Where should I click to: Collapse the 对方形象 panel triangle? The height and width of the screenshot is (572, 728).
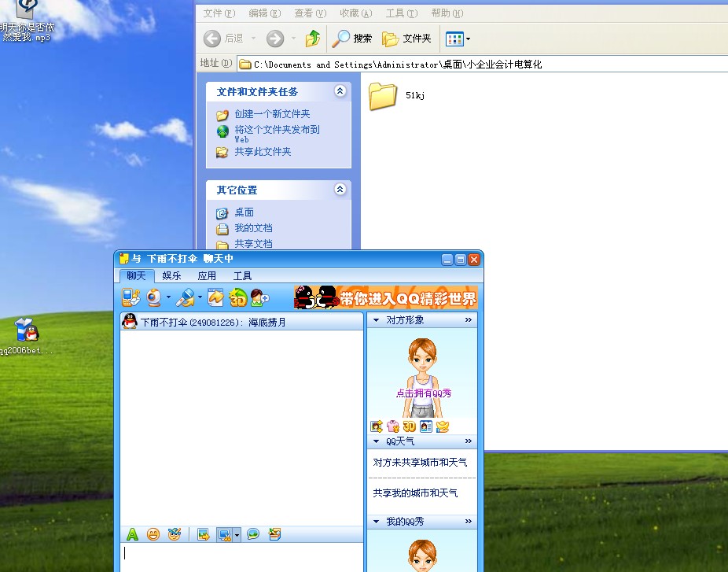click(x=376, y=319)
